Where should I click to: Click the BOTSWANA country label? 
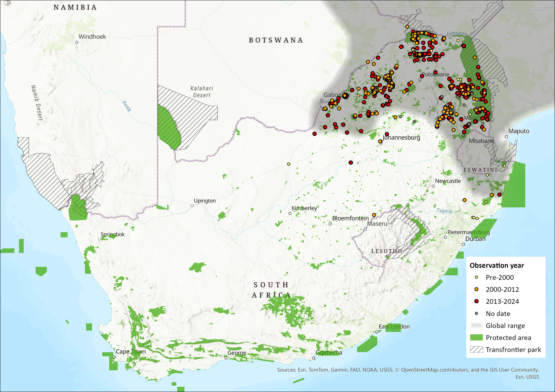click(276, 40)
